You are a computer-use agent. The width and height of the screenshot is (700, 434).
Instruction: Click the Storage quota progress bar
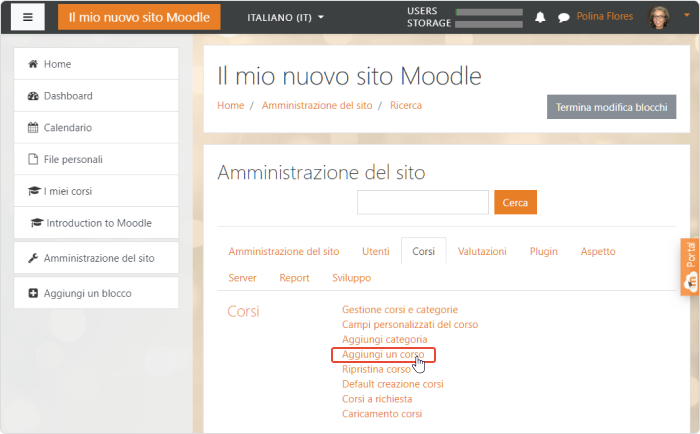(x=489, y=24)
